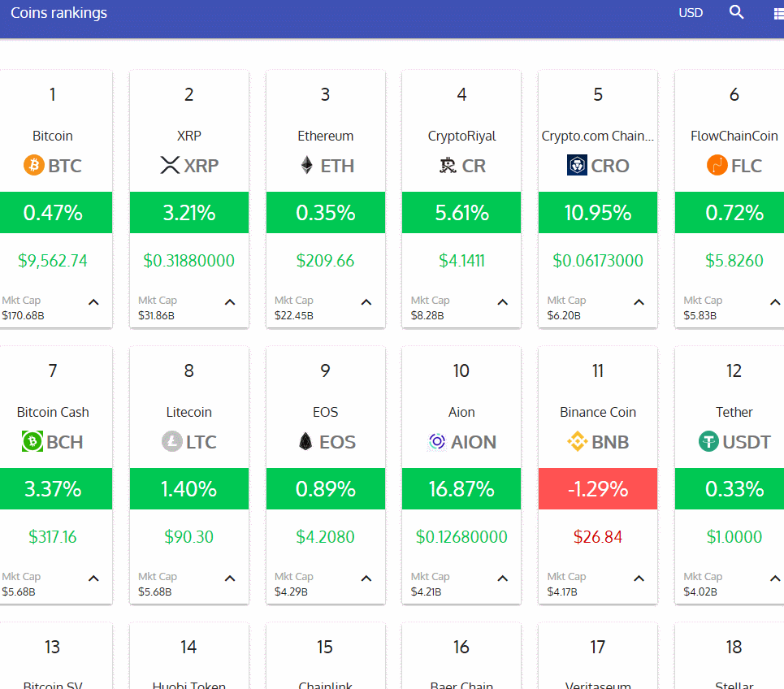
Task: Expand Binance Coin market cap chevron
Action: point(639,578)
